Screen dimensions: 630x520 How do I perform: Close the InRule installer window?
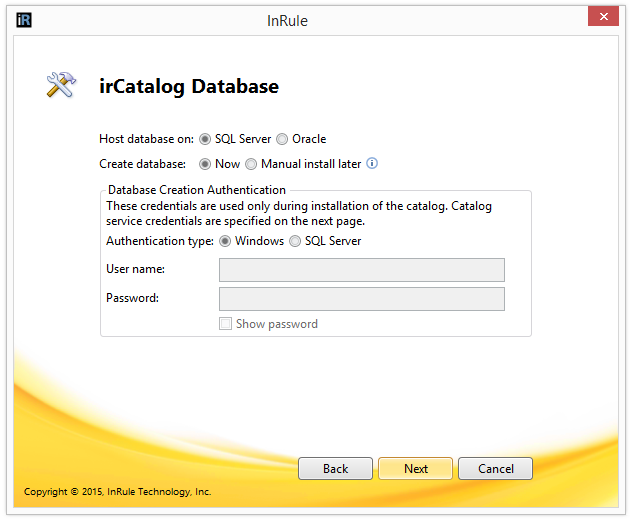603,16
